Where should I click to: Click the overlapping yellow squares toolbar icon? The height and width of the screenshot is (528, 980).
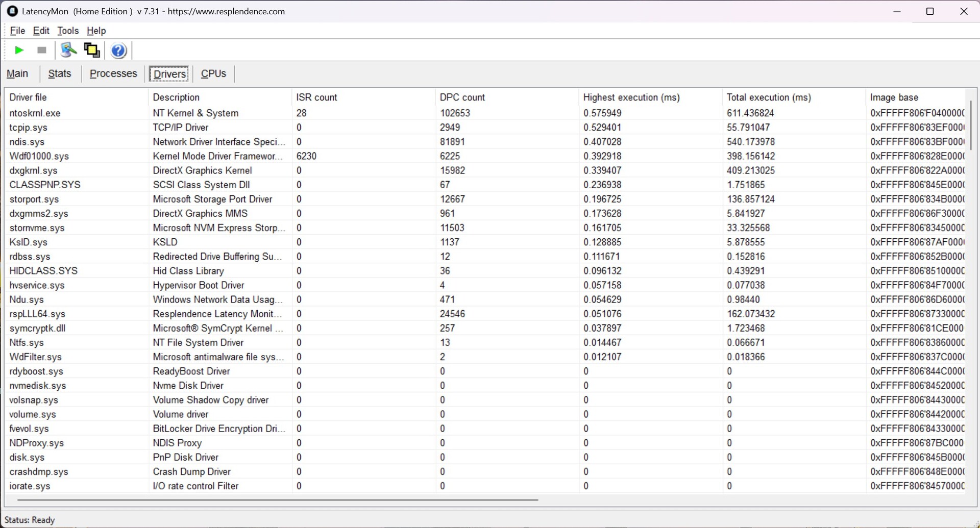point(92,50)
